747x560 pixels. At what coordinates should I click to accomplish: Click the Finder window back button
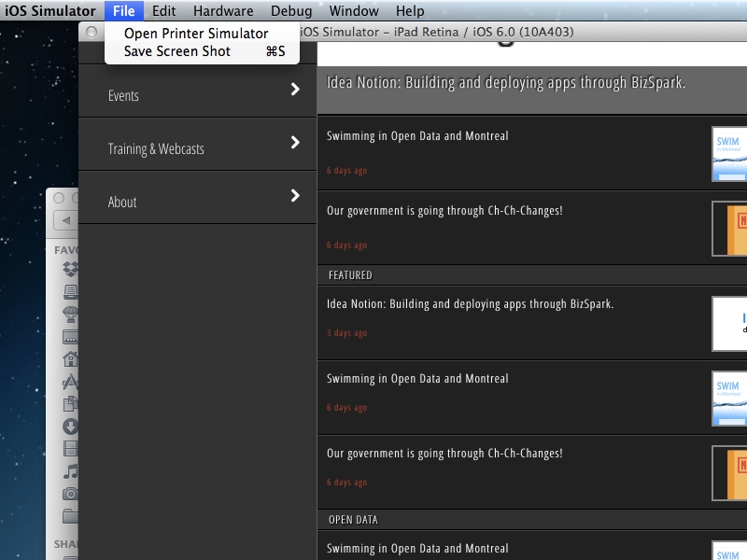(x=66, y=220)
